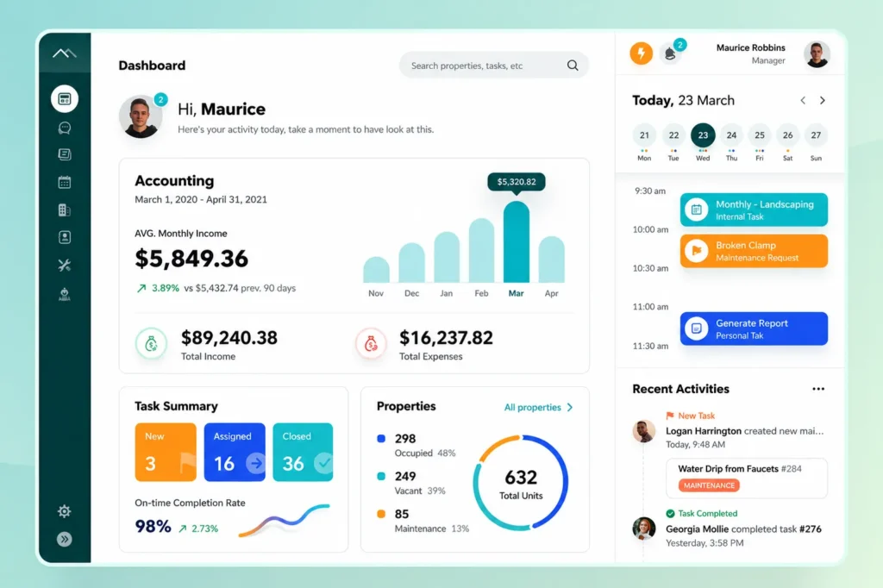The height and width of the screenshot is (588, 883).
Task: Click the Mar bar in the Accounting chart
Action: (x=517, y=241)
